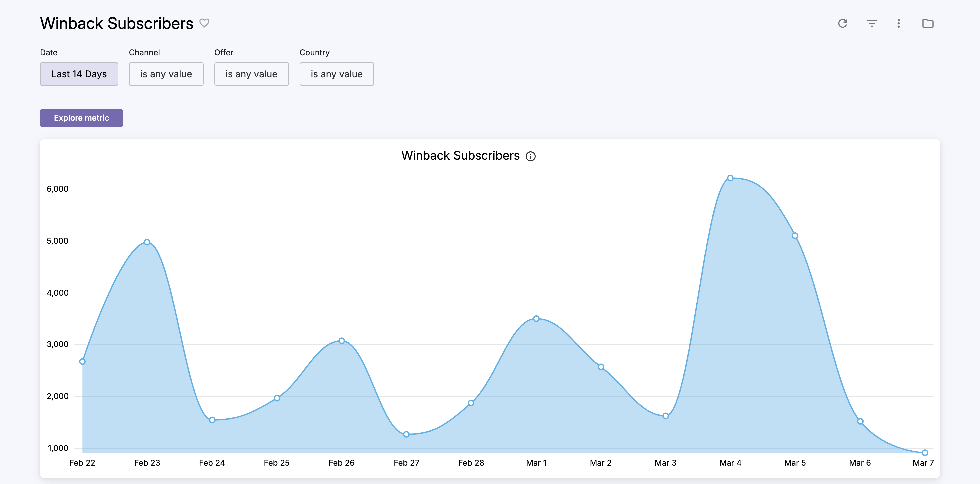Click the Feb 22 x-axis label
Image resolution: width=980 pixels, height=484 pixels.
[x=82, y=463]
